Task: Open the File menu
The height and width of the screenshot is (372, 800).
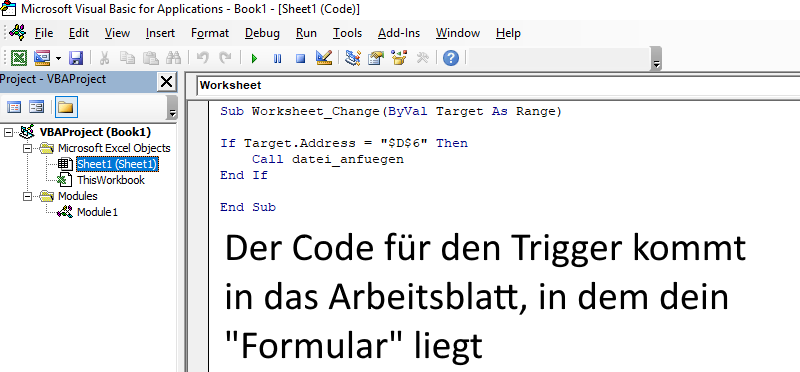Action: click(44, 33)
